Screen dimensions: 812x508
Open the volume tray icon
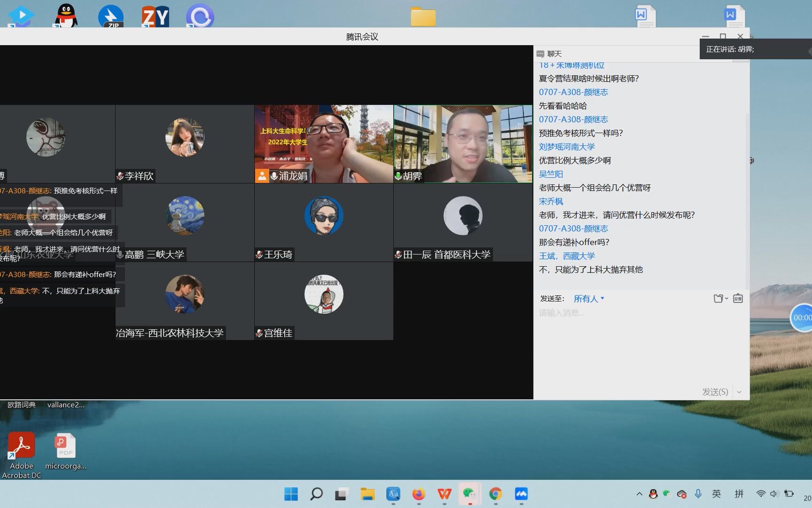pyautogui.click(x=774, y=494)
